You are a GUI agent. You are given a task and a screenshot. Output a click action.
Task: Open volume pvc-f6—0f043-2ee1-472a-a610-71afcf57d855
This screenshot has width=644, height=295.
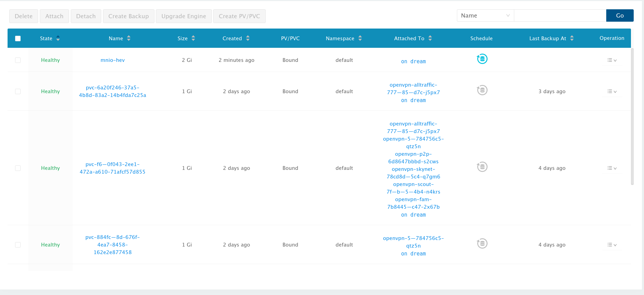click(113, 168)
